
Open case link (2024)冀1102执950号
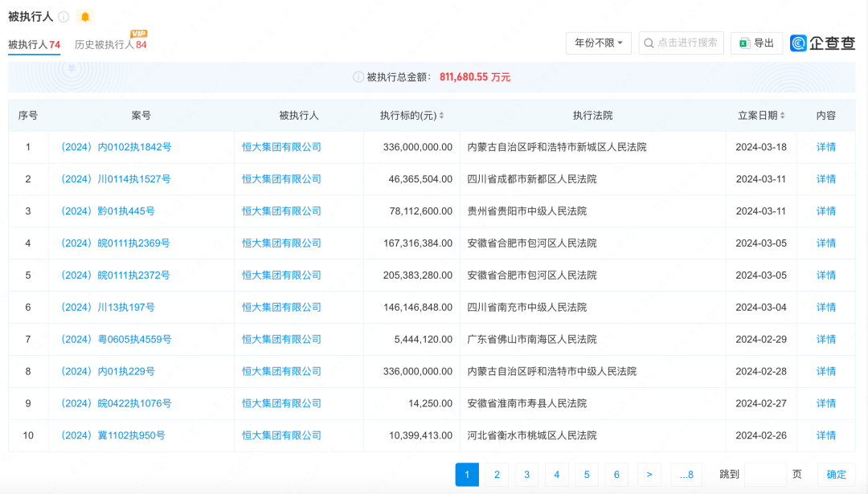(113, 435)
